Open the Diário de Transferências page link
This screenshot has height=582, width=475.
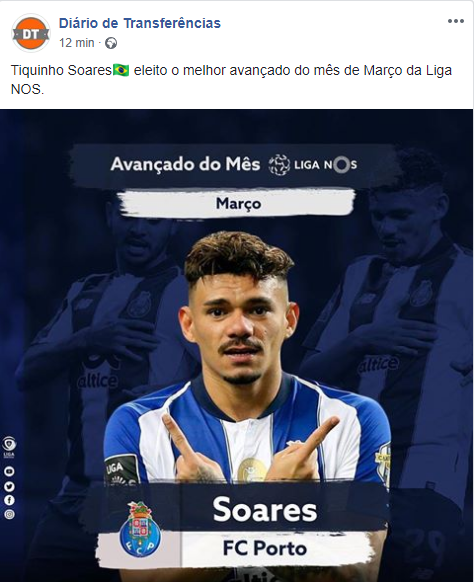[x=140, y=23]
